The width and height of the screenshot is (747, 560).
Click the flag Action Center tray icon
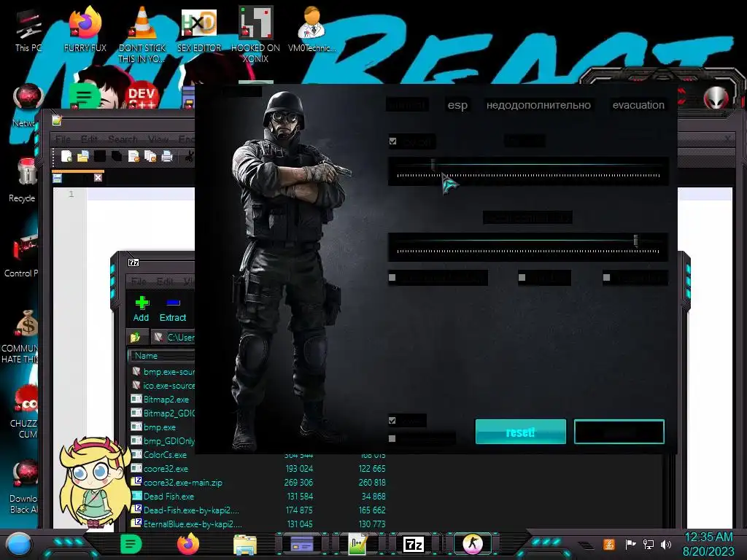coord(630,544)
